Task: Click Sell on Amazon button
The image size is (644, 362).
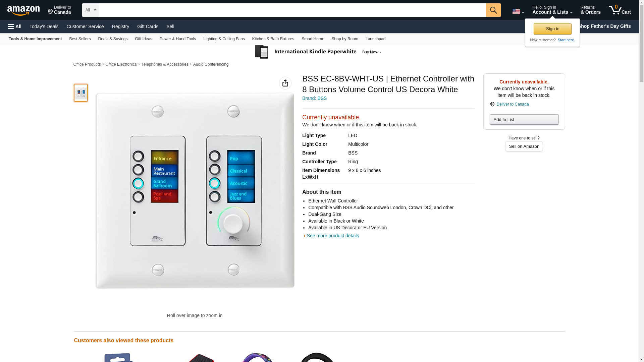Action: [x=524, y=146]
